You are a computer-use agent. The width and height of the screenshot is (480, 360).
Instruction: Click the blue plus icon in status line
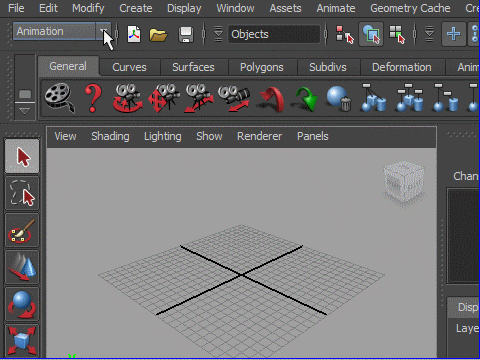pyautogui.click(x=453, y=34)
